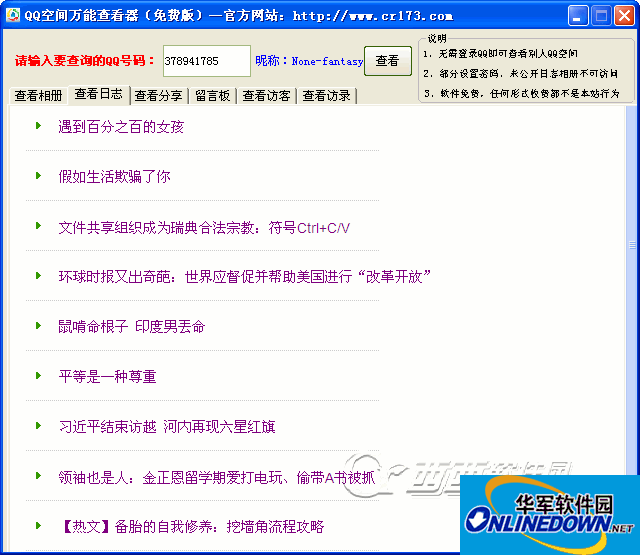
Task: Minimize the window
Action: pyautogui.click(x=578, y=16)
